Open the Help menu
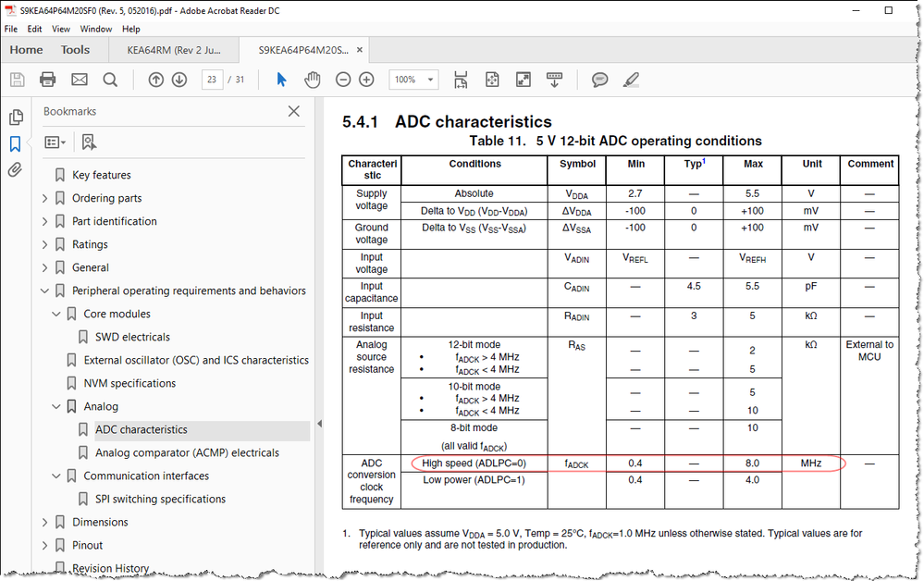Image resolution: width=924 pixels, height=581 pixels. click(130, 29)
